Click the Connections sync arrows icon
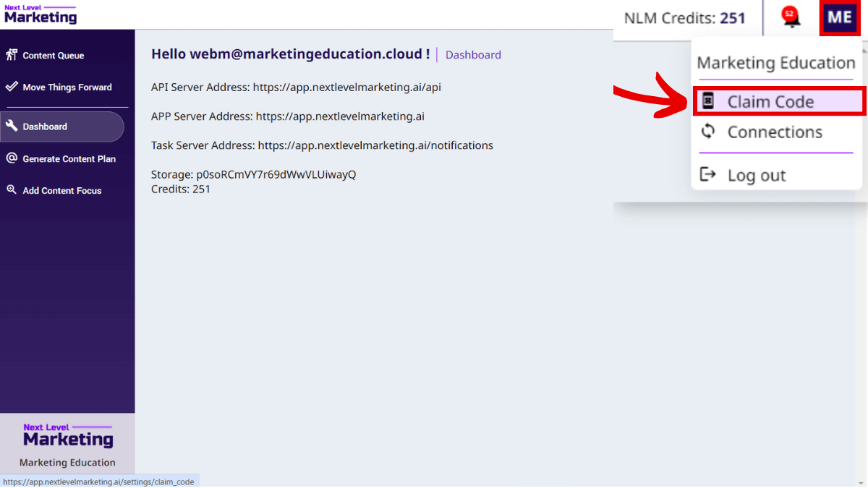The height and width of the screenshot is (488, 868). pos(709,132)
